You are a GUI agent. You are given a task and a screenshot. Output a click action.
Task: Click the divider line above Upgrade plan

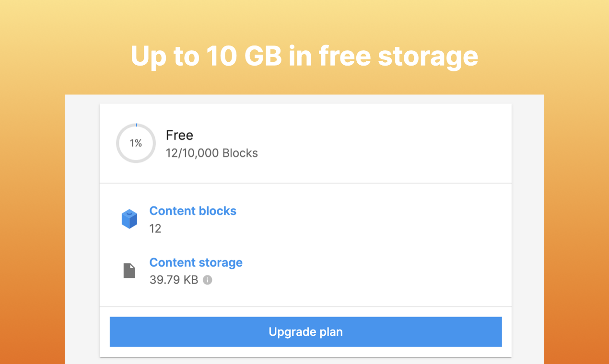click(305, 307)
